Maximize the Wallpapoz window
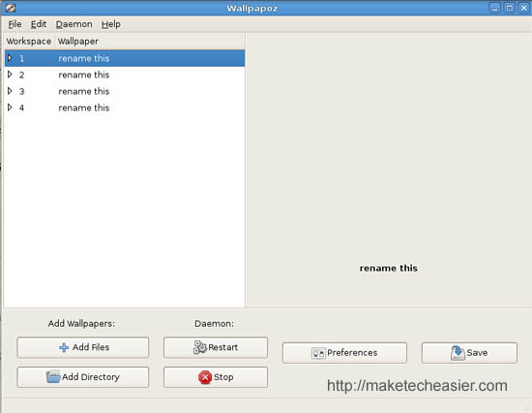 coord(509,8)
